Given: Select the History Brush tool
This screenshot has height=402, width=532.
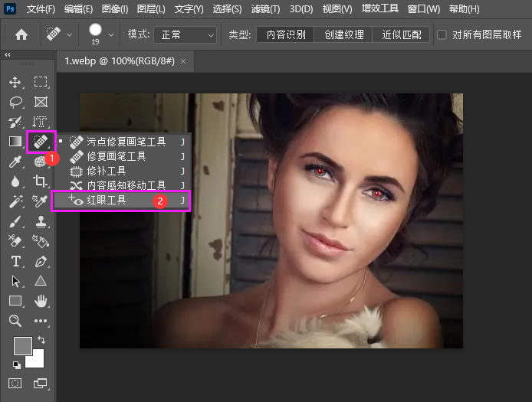Looking at the screenshot, I should coord(15,122).
